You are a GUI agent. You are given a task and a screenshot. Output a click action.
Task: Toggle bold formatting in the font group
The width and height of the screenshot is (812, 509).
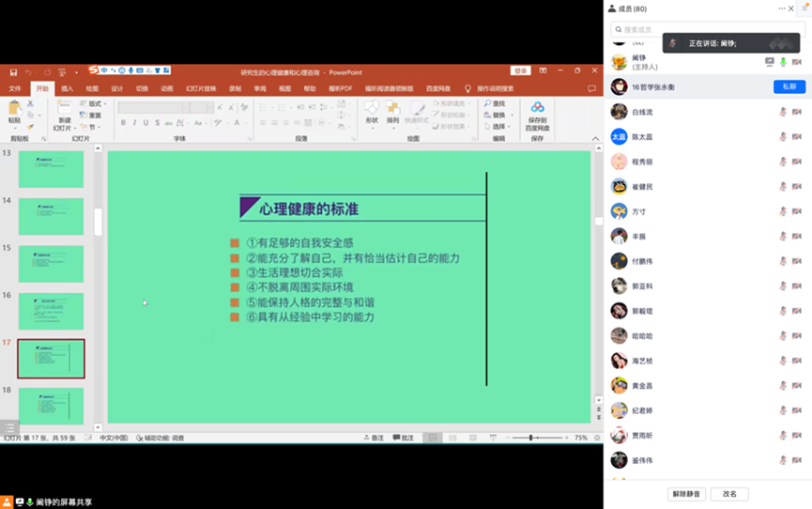[x=123, y=123]
